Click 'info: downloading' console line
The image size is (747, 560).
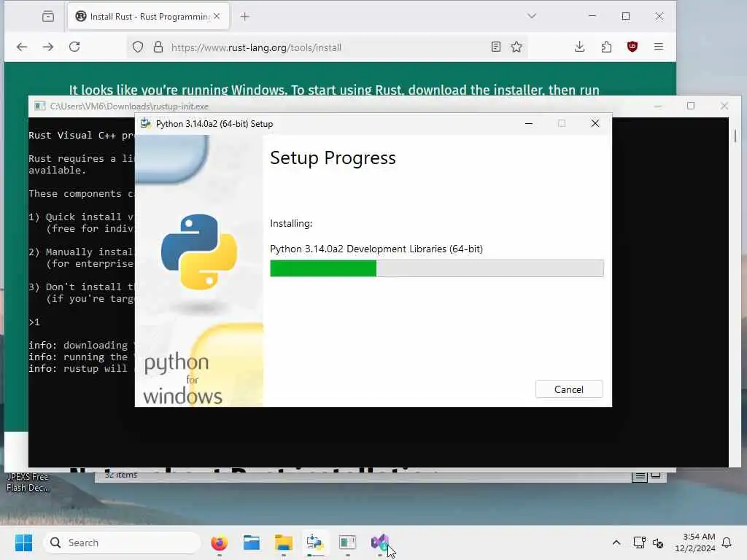coord(78,345)
